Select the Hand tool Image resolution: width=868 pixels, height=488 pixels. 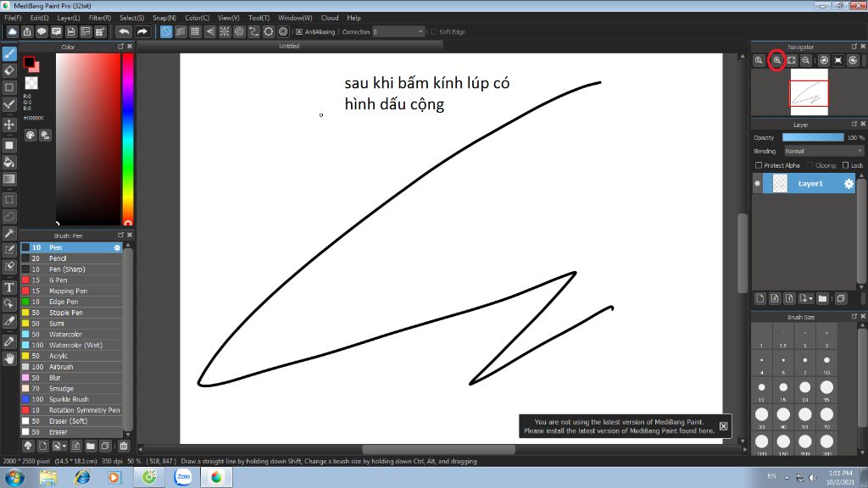(9, 358)
